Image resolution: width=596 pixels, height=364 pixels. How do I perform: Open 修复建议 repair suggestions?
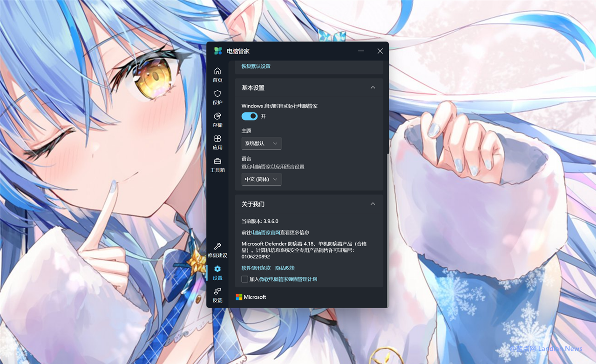coord(217,250)
